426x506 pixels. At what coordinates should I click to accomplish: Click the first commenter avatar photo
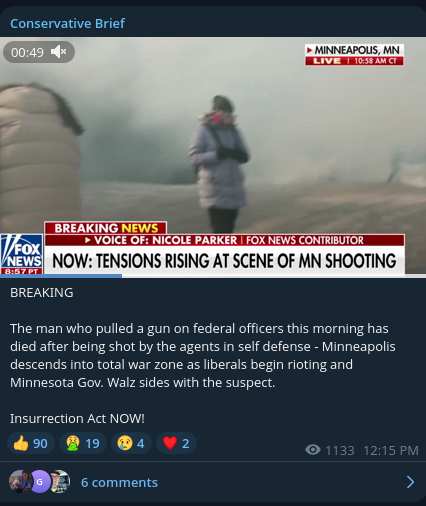click(x=19, y=482)
